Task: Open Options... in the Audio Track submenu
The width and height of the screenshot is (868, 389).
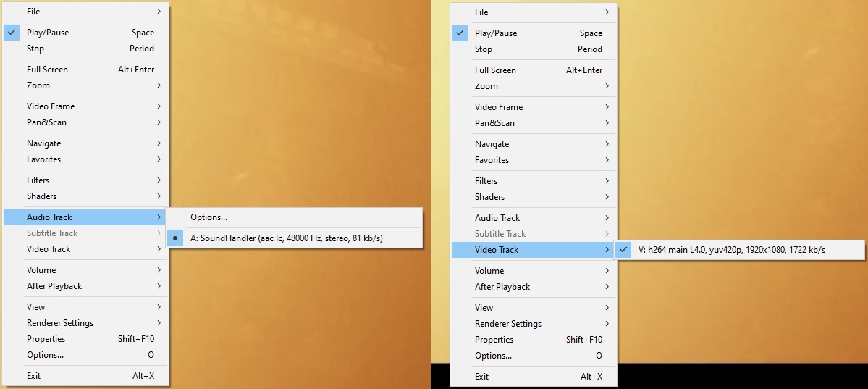Action: click(208, 217)
